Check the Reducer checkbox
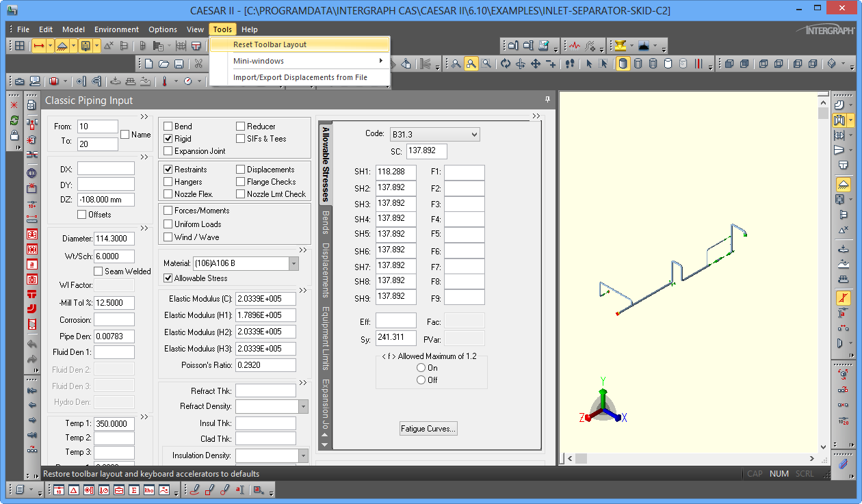This screenshot has height=504, width=862. point(241,127)
